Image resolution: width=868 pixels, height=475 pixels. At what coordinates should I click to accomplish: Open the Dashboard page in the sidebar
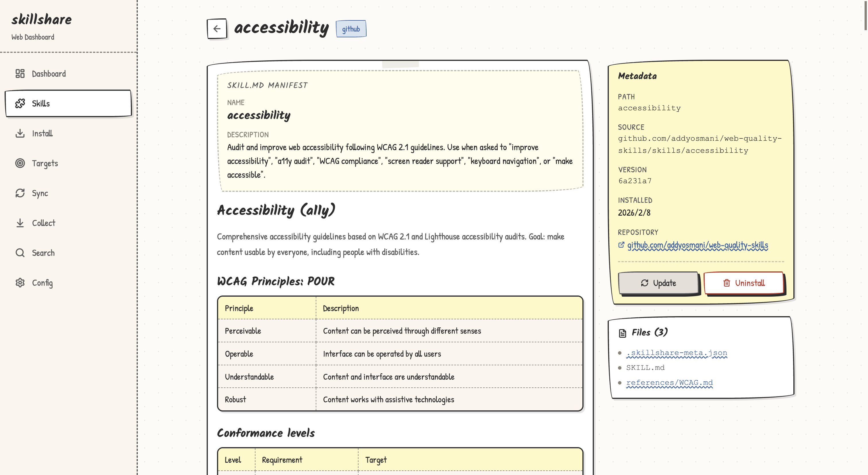[x=49, y=74]
